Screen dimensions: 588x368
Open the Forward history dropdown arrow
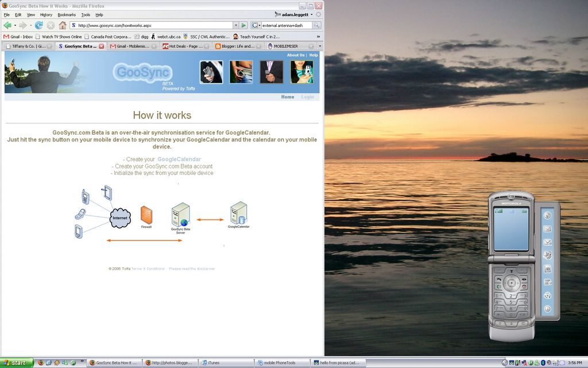pyautogui.click(x=31, y=25)
